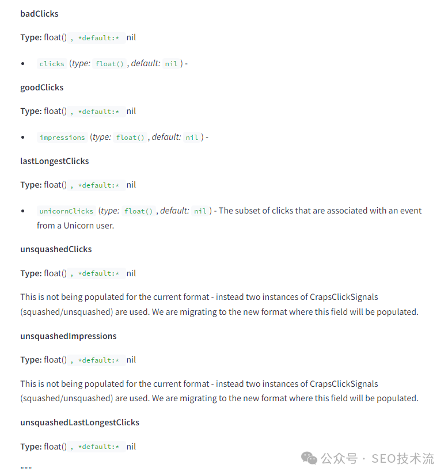Select the unsquashedImpressions heading

pos(68,336)
